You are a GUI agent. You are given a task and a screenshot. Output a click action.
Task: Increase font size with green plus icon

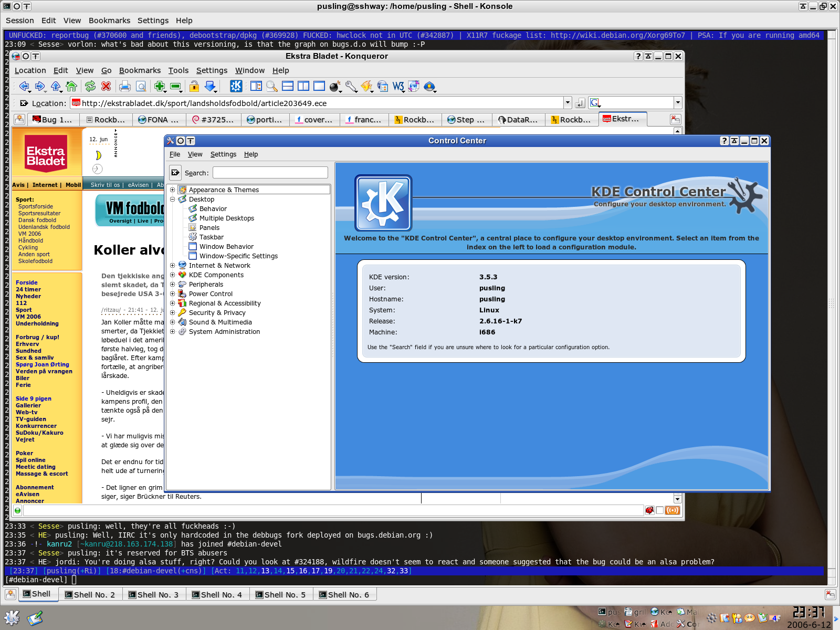coord(160,86)
